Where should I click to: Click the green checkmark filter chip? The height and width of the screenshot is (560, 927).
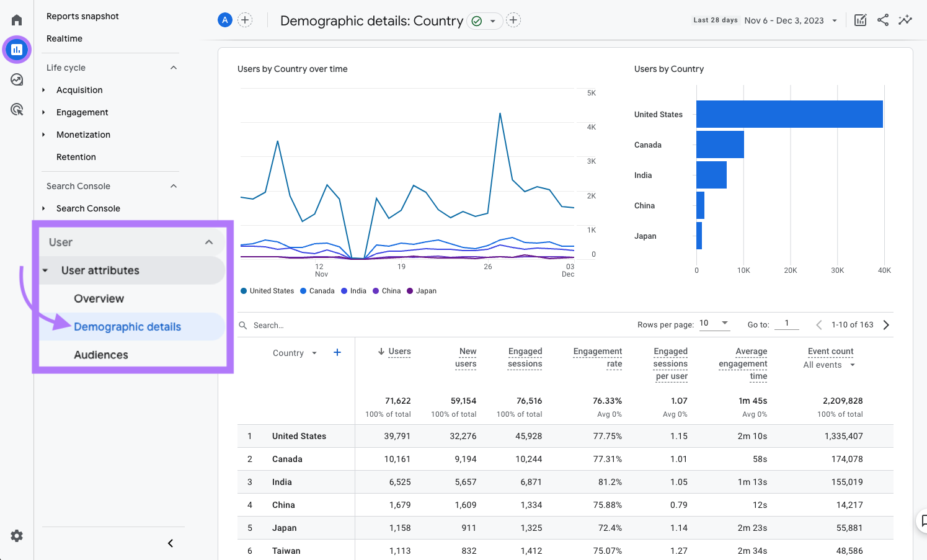[x=477, y=20]
